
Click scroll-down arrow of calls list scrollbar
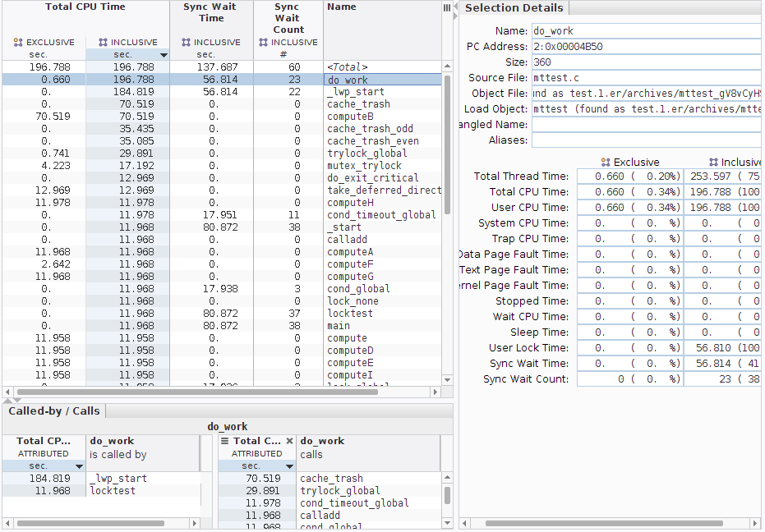(x=447, y=523)
